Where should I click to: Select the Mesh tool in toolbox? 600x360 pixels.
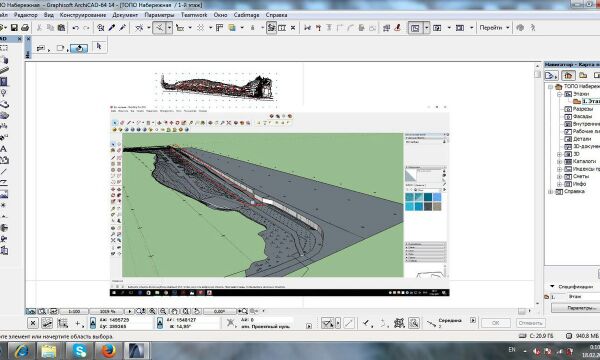pyautogui.click(x=4, y=116)
